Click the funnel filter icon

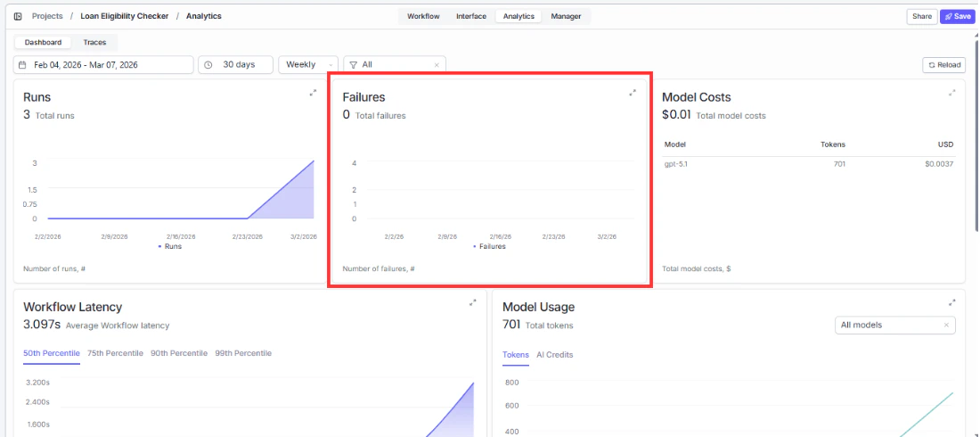click(353, 64)
